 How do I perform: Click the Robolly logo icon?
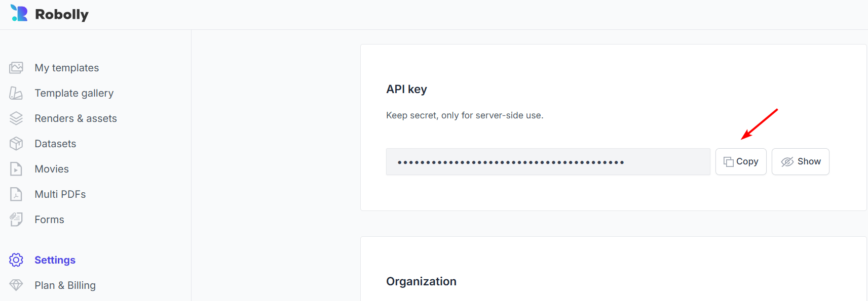pyautogui.click(x=19, y=14)
